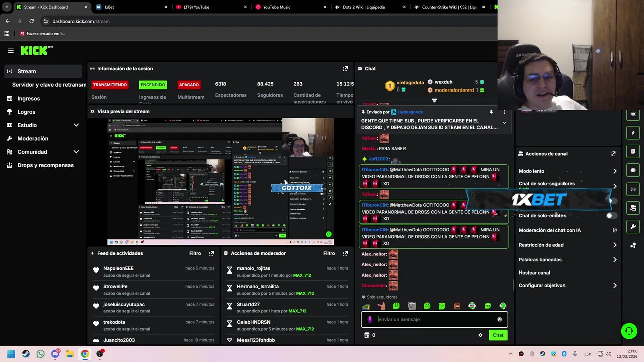
Task: Open Configurar objetivos options arrow
Action: (x=615, y=286)
